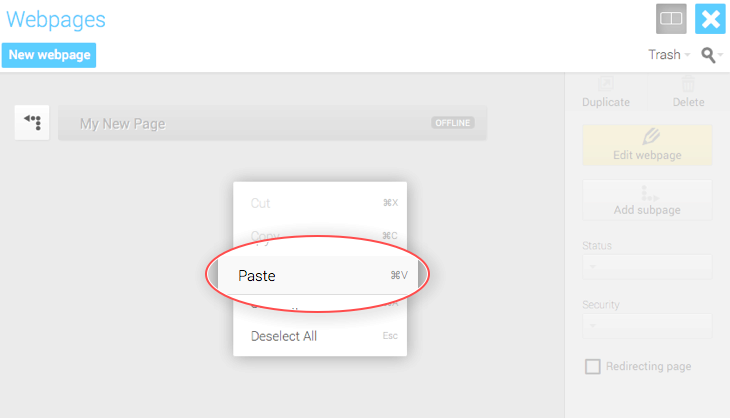Click the Delete trash icon
This screenshot has width=730, height=420.
[x=688, y=84]
